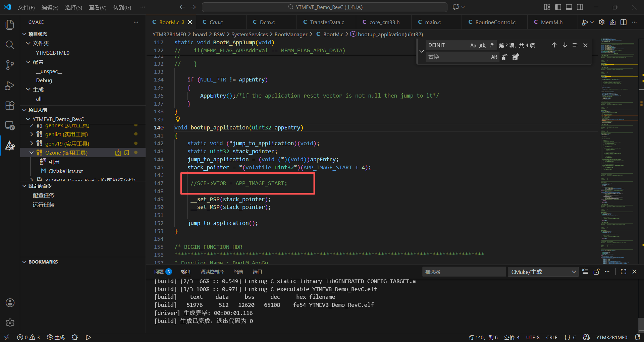Toggle Use Regular Expression in find widget

point(492,45)
